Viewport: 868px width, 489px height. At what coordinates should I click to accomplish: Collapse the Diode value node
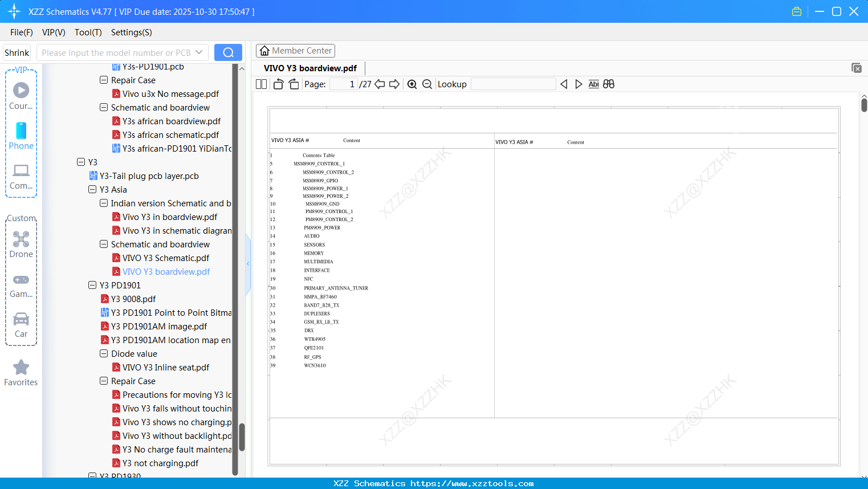click(104, 353)
